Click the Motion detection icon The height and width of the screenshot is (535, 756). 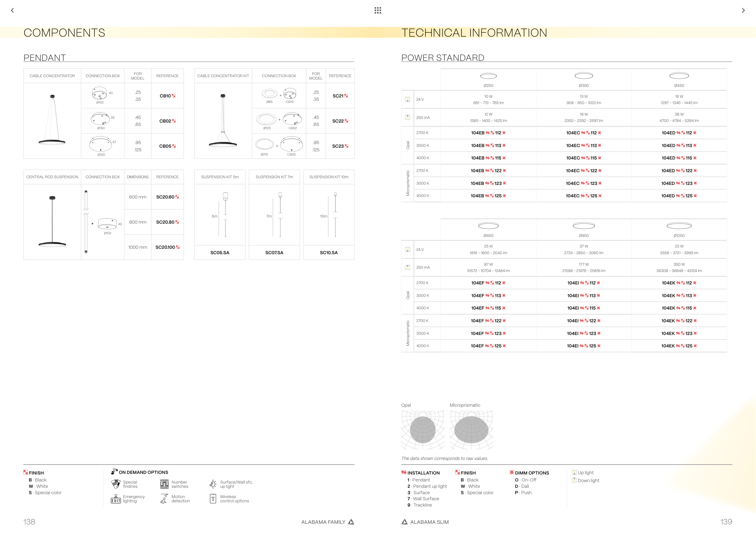(164, 499)
